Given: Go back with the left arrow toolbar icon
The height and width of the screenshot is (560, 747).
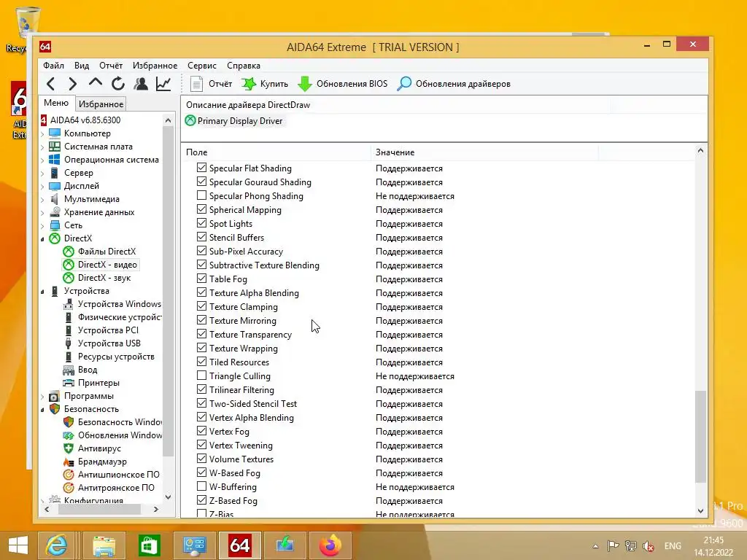Looking at the screenshot, I should (50, 84).
